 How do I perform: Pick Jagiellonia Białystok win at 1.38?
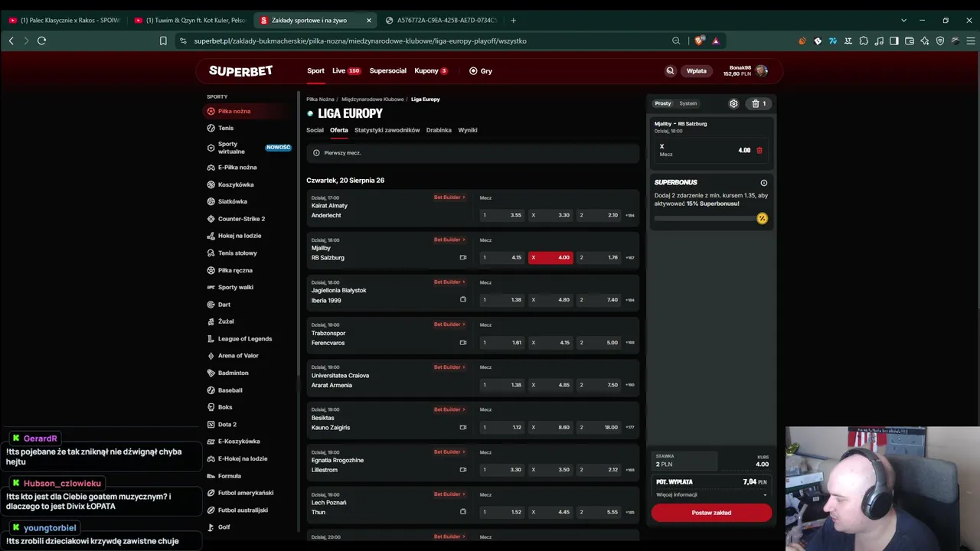pos(501,300)
